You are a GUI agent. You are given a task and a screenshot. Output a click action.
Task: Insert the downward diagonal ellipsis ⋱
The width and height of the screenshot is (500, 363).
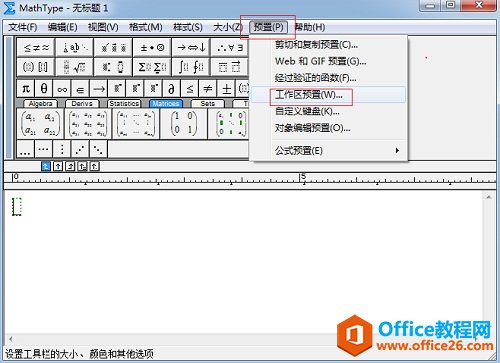tap(98, 149)
